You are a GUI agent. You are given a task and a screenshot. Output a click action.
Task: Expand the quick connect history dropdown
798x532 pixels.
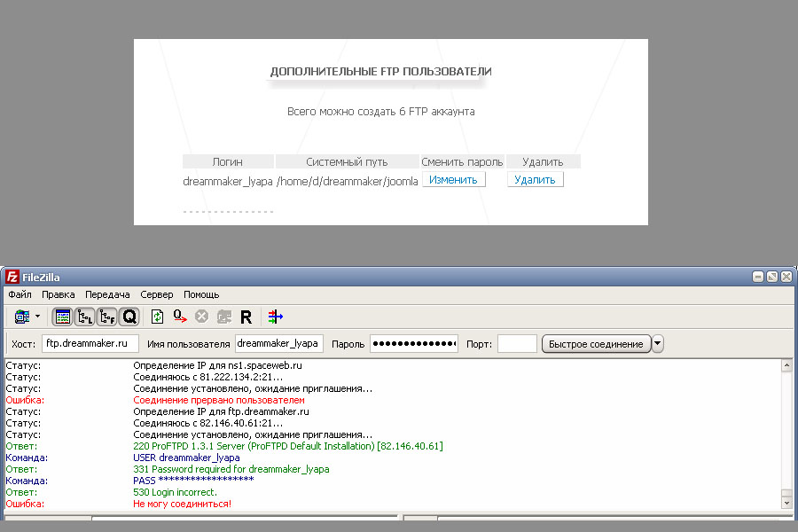[658, 344]
